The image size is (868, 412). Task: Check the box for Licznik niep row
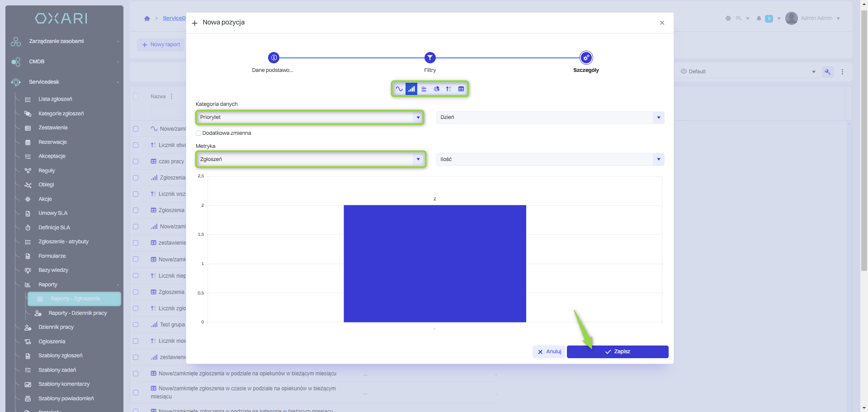point(136,276)
